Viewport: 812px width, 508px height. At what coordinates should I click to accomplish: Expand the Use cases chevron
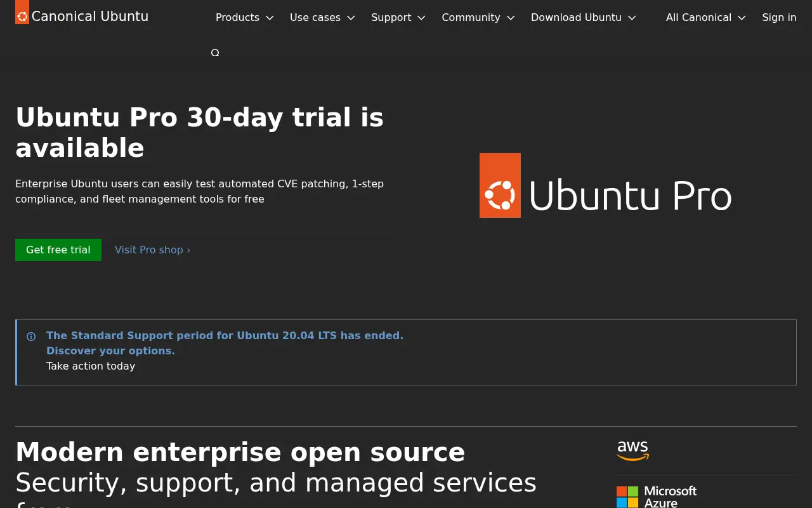click(x=351, y=18)
